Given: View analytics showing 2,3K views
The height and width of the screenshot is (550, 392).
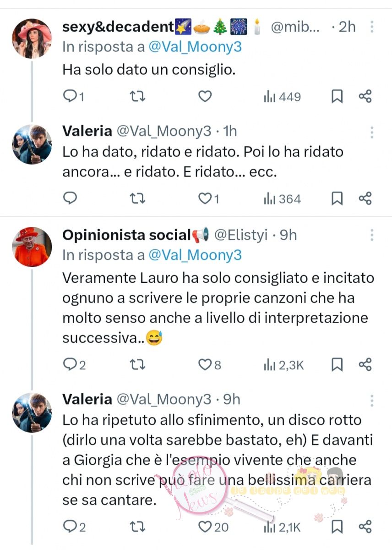Looking at the screenshot, I should 283,364.
